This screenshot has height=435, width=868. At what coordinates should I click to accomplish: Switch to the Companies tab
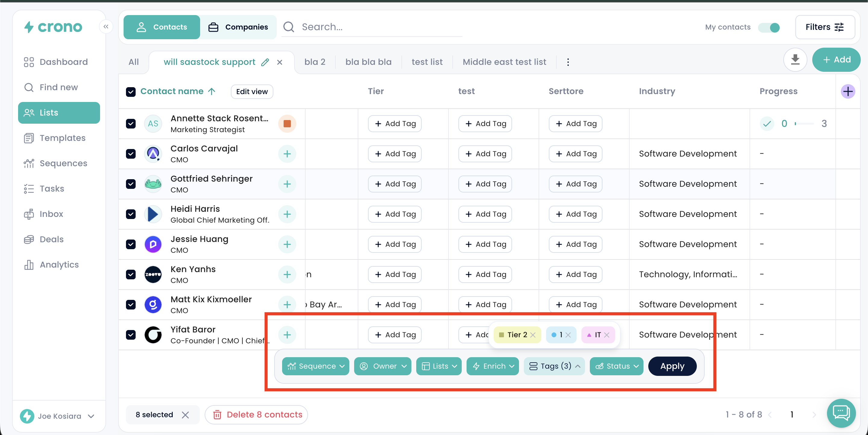238,27
